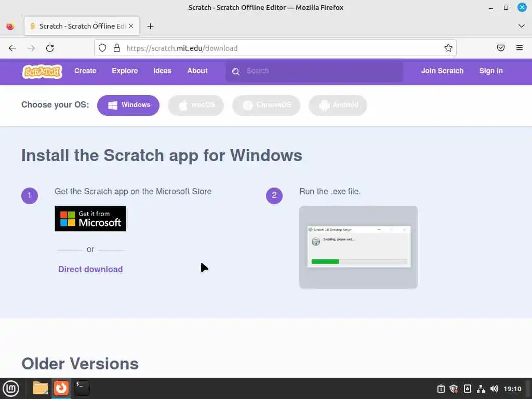This screenshot has width=532, height=399.
Task: Click the Get it from Microsoft badge
Action: pyautogui.click(x=90, y=219)
